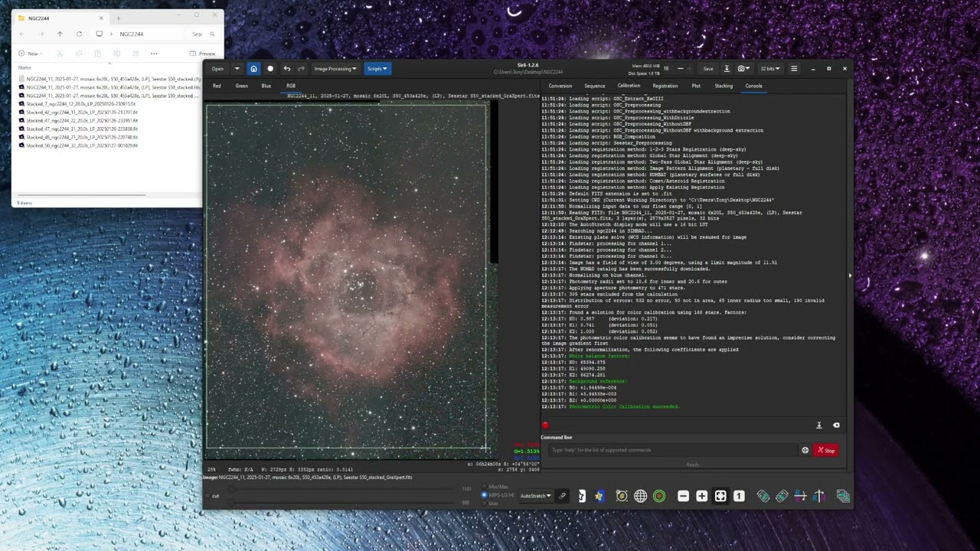Open the Image Processing dropdown menu
The height and width of the screenshot is (551, 980).
coord(335,69)
